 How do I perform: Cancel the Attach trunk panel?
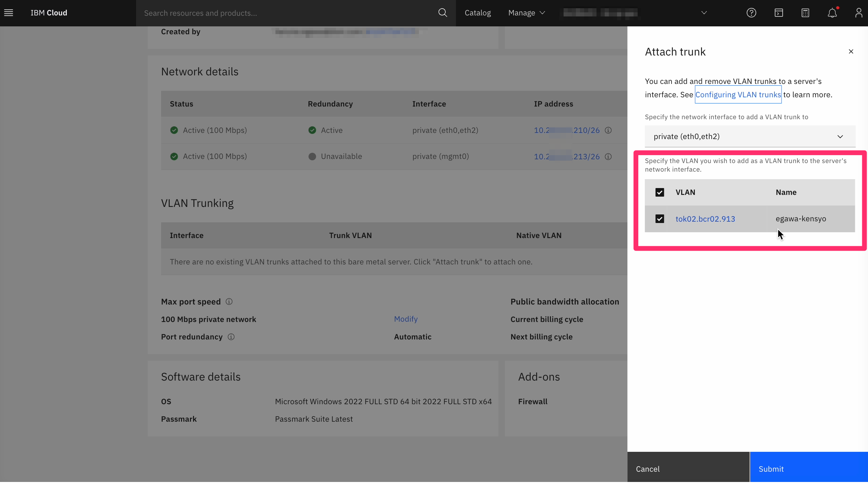[688, 469]
